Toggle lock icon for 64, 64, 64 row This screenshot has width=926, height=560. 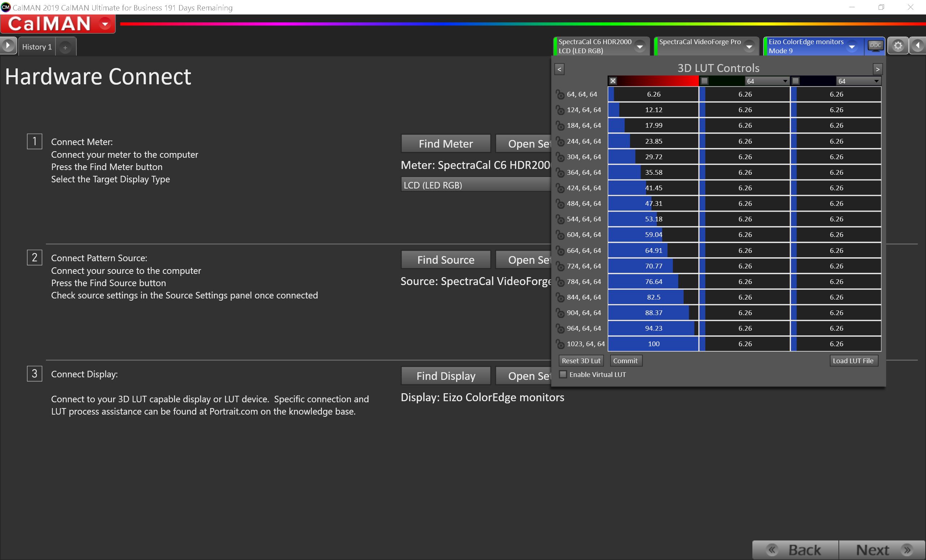click(x=560, y=94)
